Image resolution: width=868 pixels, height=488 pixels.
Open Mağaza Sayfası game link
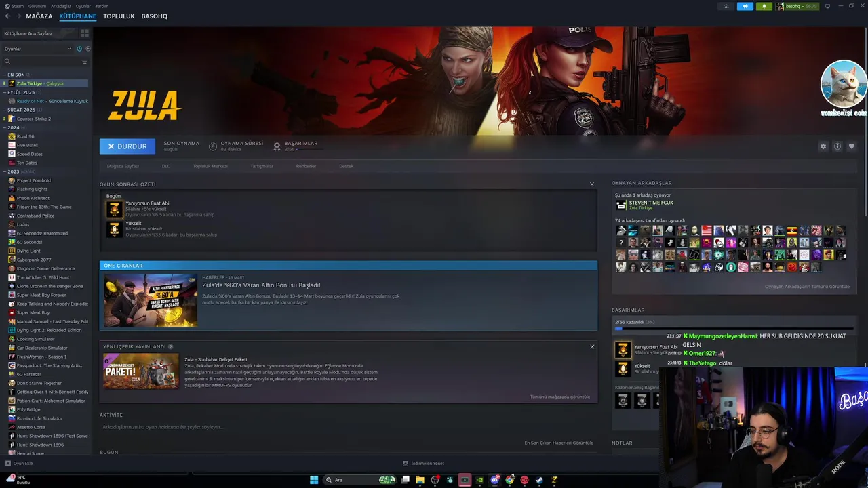tap(123, 166)
